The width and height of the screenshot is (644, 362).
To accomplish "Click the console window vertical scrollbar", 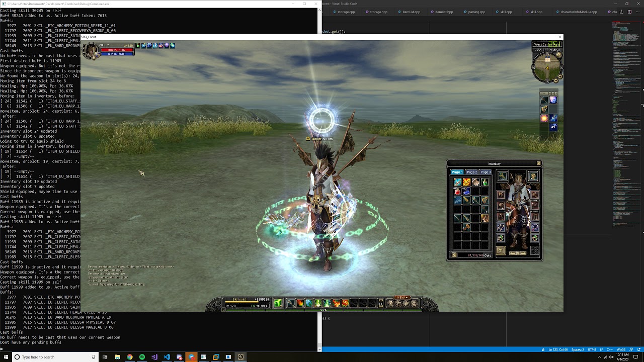I will 319,177.
